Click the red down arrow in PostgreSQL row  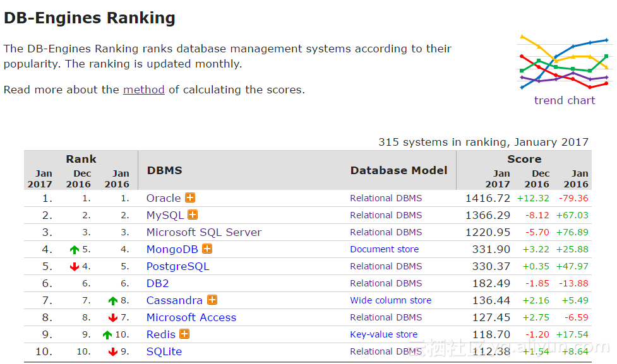tap(75, 266)
